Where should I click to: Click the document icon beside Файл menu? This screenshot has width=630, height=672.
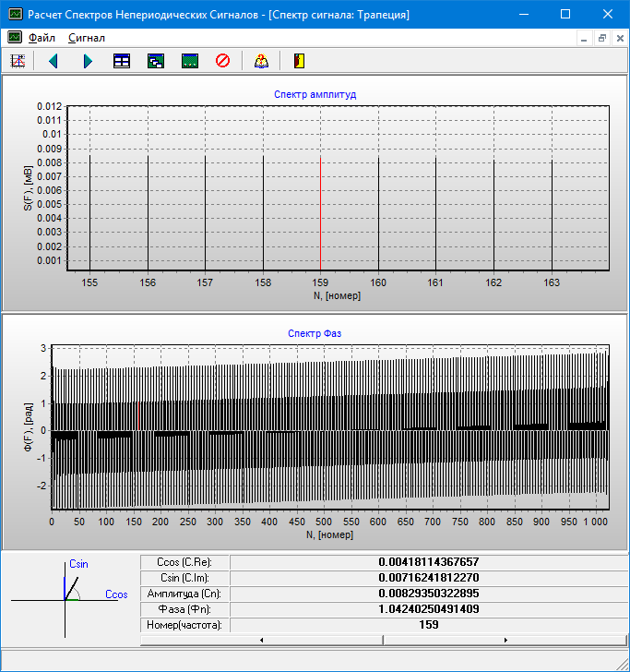click(x=15, y=38)
